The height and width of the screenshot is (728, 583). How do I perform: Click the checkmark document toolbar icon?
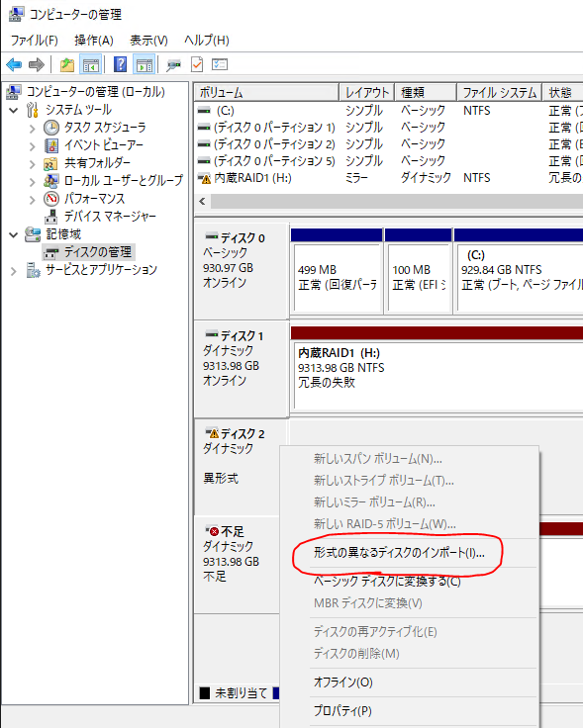coord(197,64)
